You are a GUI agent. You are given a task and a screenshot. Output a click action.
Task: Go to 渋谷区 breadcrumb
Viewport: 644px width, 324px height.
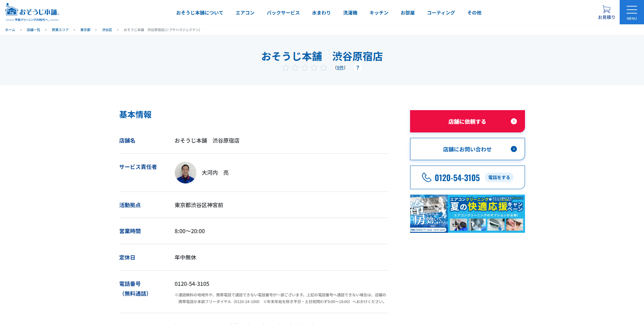click(x=107, y=30)
